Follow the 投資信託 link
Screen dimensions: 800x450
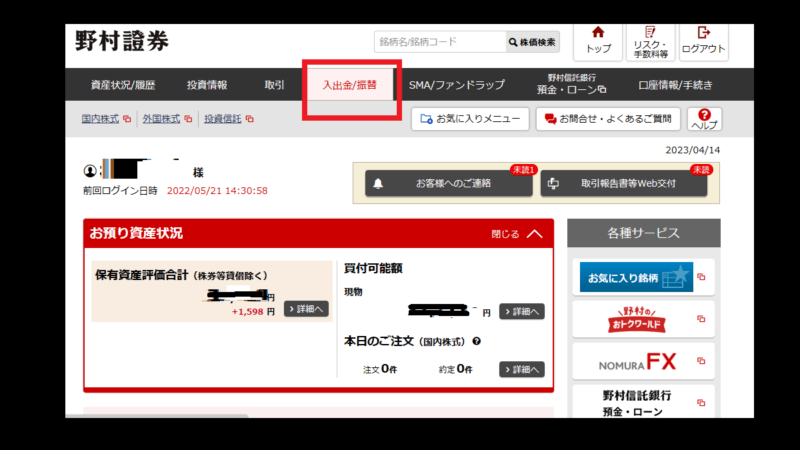pos(222,119)
